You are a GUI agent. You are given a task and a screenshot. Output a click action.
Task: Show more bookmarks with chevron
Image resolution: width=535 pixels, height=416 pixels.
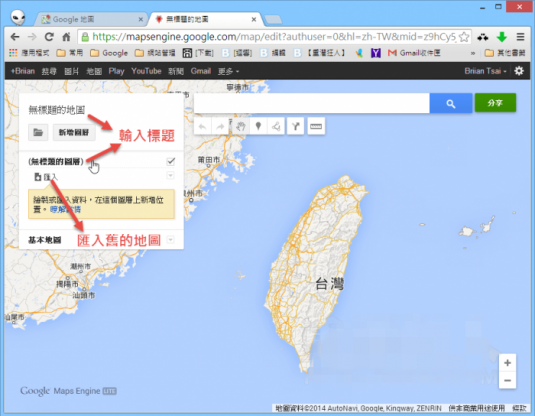point(473,53)
